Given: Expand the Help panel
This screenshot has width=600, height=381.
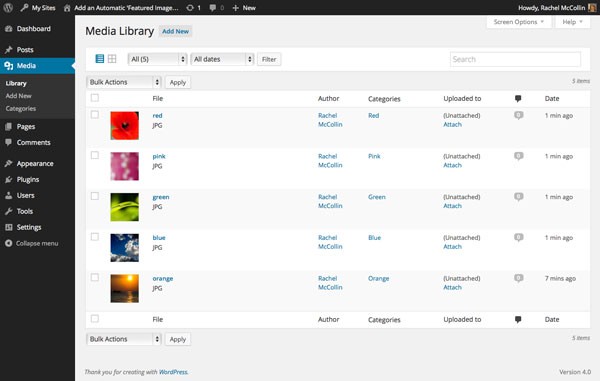Looking at the screenshot, I should [572, 22].
